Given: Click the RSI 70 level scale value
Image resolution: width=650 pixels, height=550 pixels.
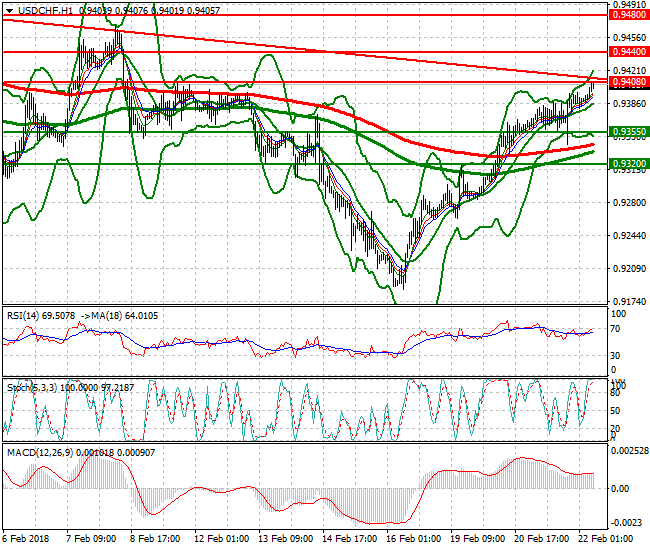Looking at the screenshot, I should 616,329.
